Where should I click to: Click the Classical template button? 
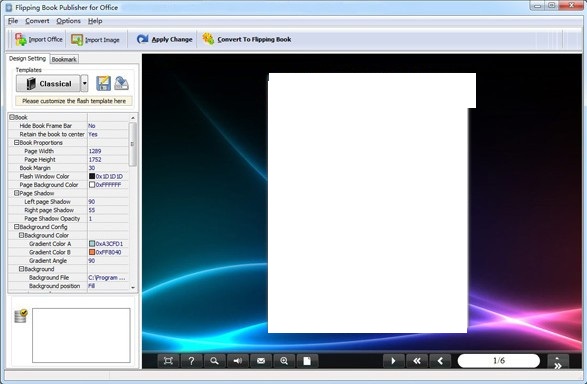[48, 83]
